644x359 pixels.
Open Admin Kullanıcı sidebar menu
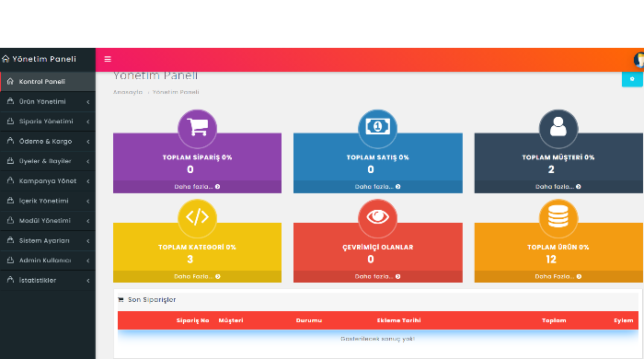[48, 261]
